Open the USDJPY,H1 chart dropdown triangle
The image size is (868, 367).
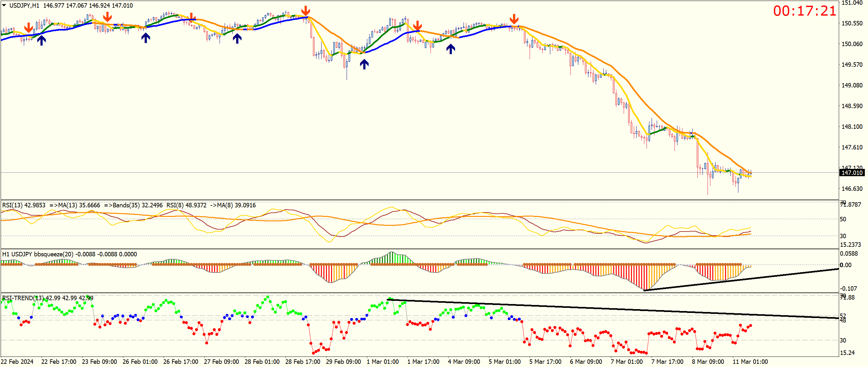[x=4, y=5]
